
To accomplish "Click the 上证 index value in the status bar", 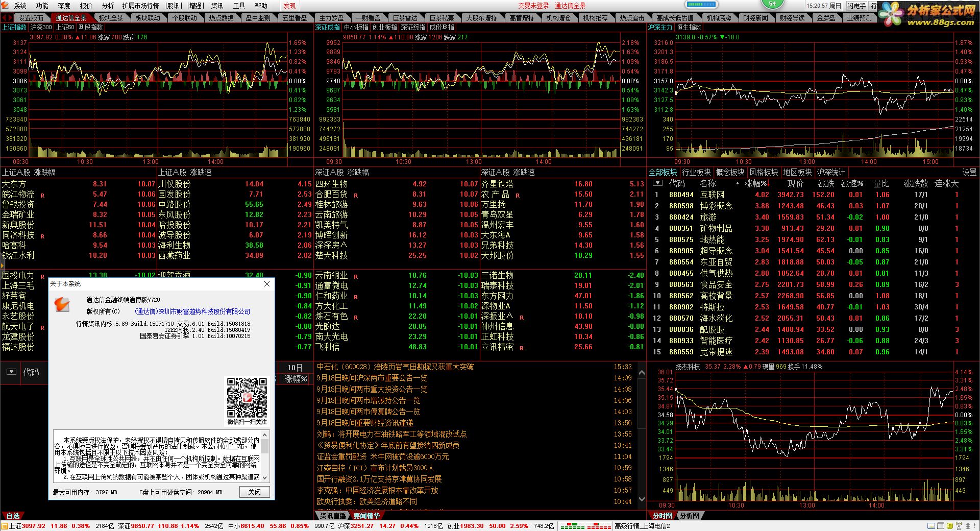I will click(34, 526).
